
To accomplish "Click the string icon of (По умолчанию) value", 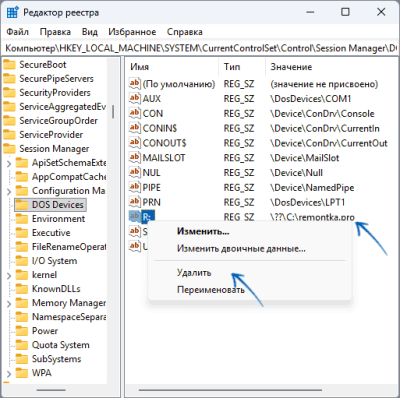I will [135, 83].
